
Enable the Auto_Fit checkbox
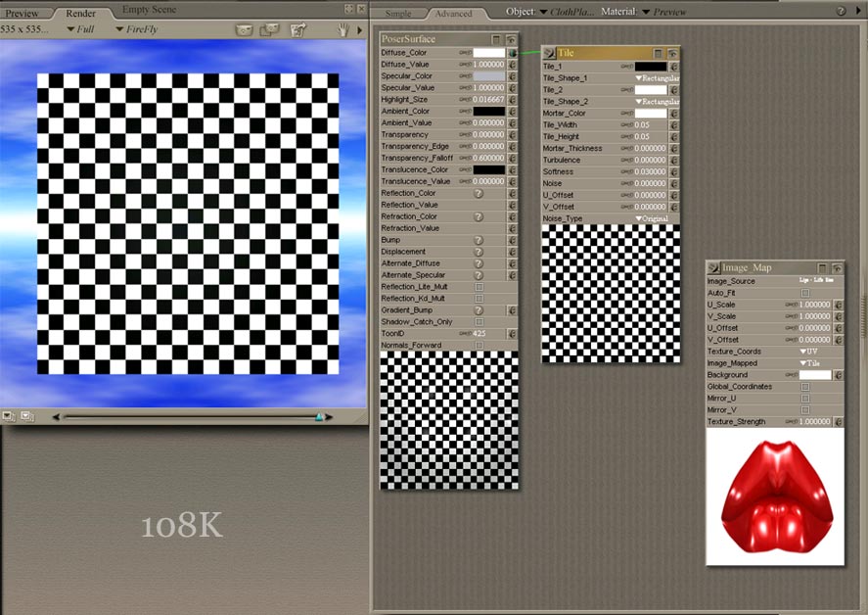805,293
